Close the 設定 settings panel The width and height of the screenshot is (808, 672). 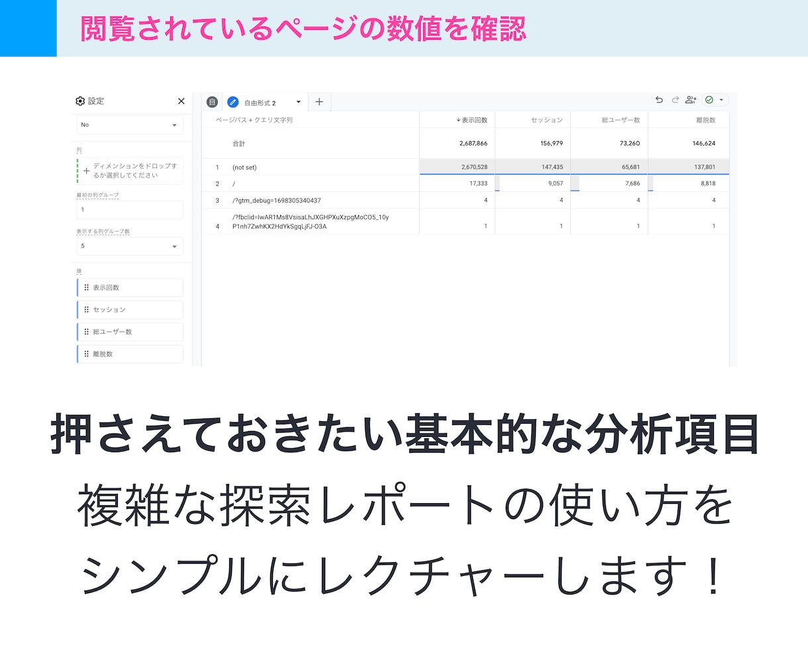(x=181, y=101)
